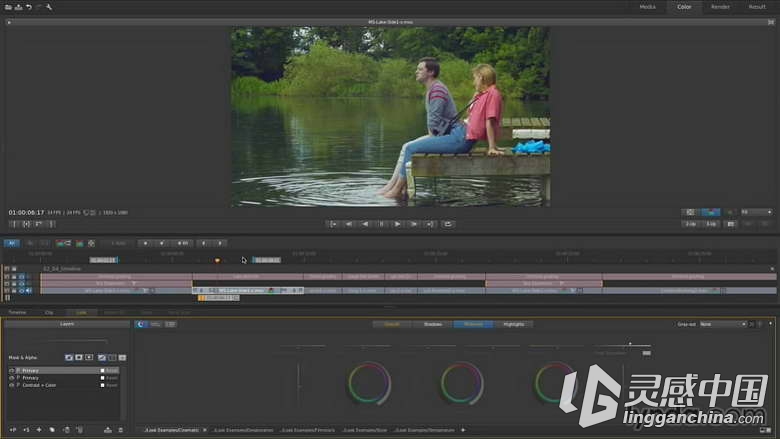780x439 pixels.
Task: Select the Overall tonal range tab
Action: point(392,324)
